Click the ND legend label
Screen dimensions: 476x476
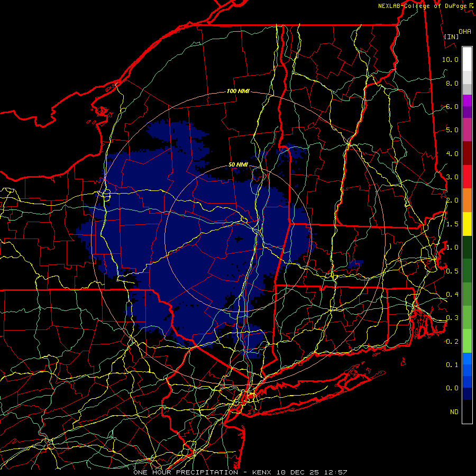[x=454, y=412]
